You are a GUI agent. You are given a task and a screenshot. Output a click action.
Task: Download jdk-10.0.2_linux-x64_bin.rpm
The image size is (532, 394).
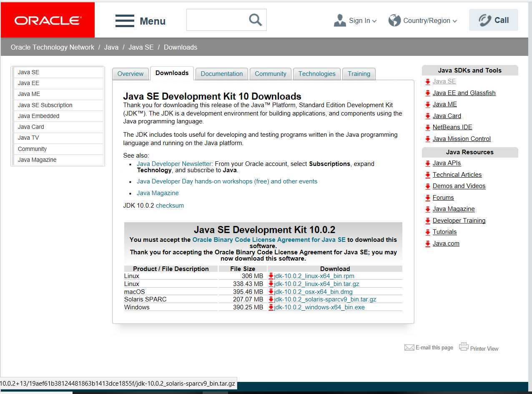pos(314,276)
